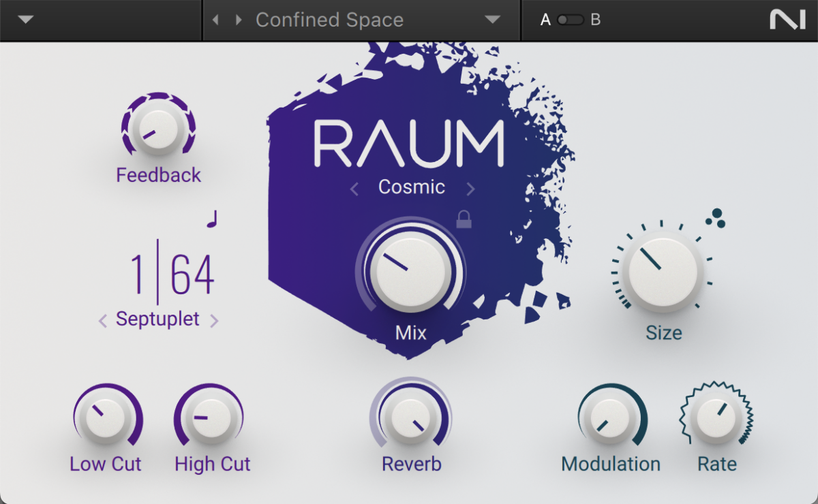Select previous note division before Septuplet
Screen dimensions: 818x504
click(103, 320)
